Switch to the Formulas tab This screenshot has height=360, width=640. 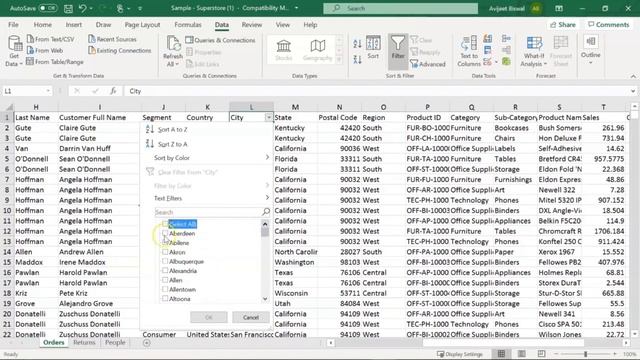(188, 24)
